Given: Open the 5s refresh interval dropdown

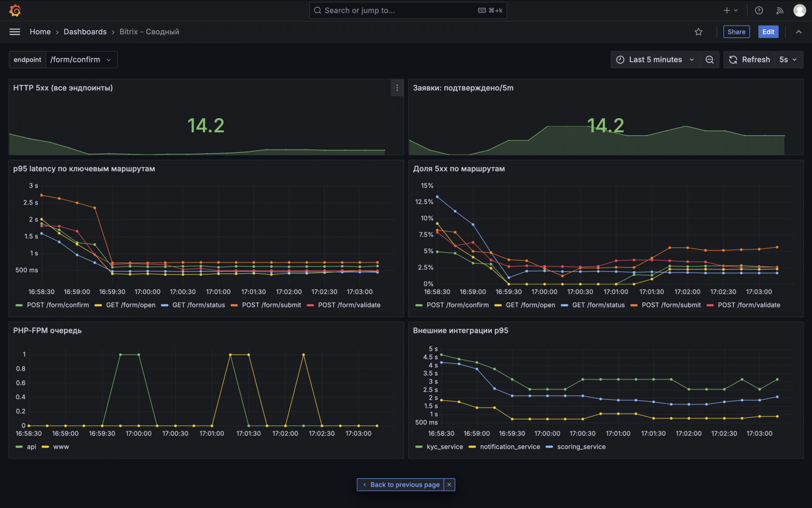Looking at the screenshot, I should 789,60.
